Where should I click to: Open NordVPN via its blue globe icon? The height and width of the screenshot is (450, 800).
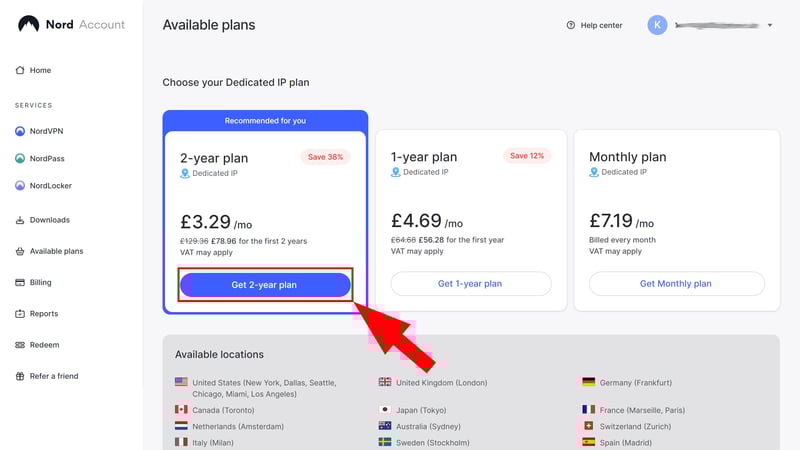pyautogui.click(x=20, y=131)
